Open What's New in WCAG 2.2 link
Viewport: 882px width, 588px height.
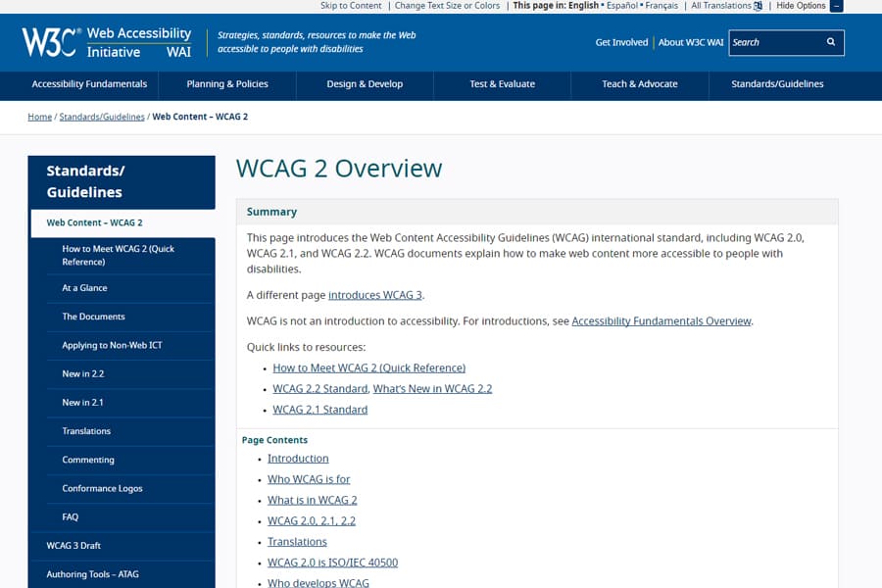pos(432,389)
